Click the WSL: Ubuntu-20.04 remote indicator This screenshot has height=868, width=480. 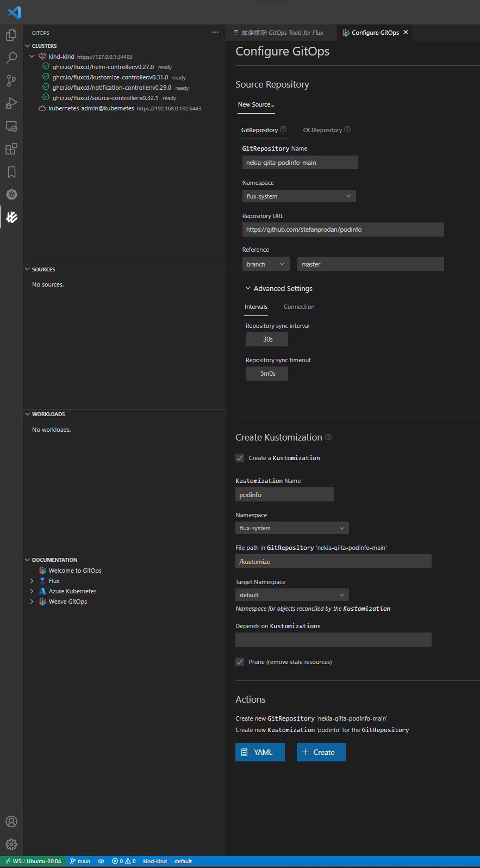[x=33, y=861]
